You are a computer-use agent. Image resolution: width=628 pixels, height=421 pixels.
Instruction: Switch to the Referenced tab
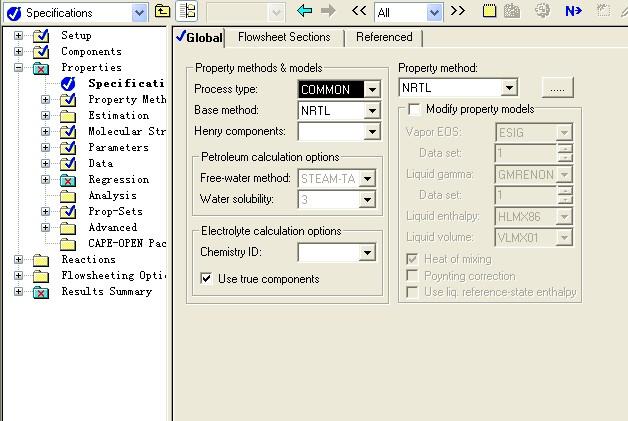click(x=384, y=37)
